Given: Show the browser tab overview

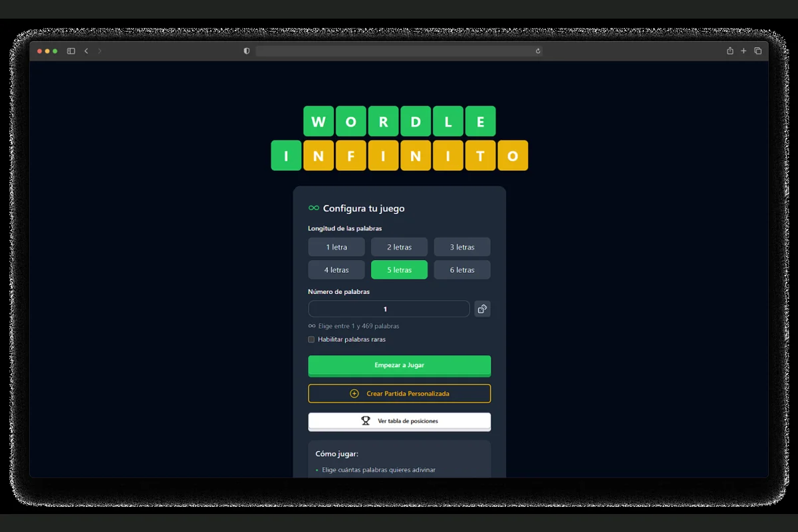Looking at the screenshot, I should [x=757, y=51].
